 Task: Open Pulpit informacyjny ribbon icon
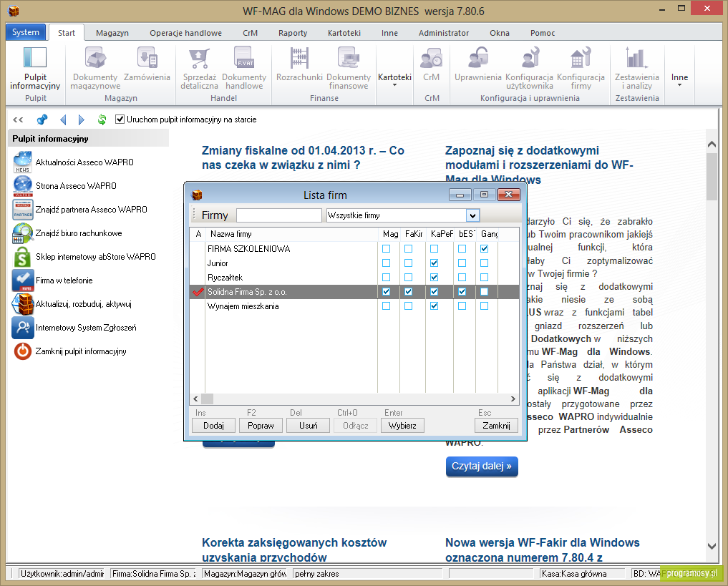click(x=35, y=58)
